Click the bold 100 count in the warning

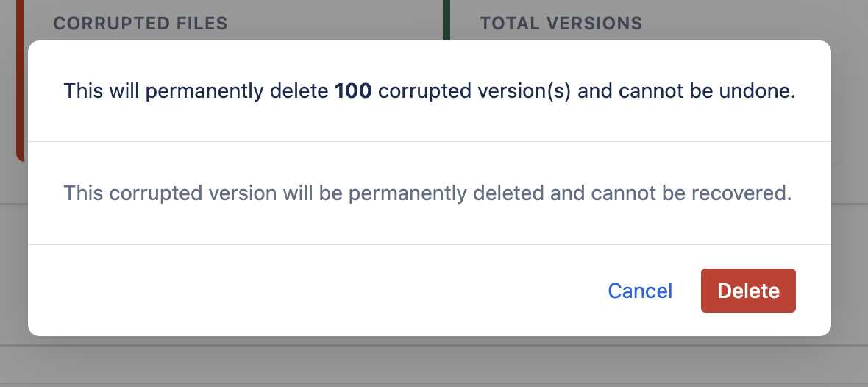[x=353, y=91]
